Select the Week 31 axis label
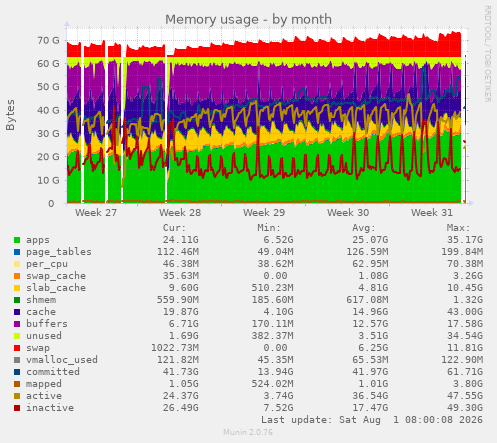The height and width of the screenshot is (443, 497). click(x=432, y=213)
